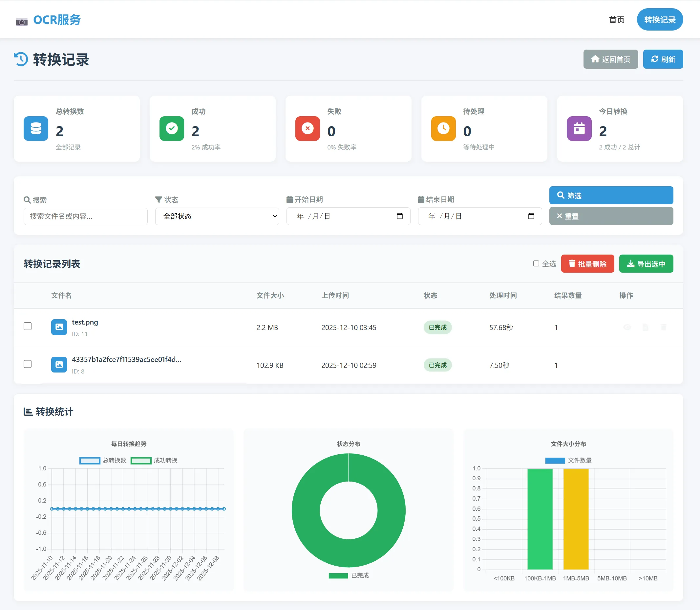The width and height of the screenshot is (700, 610).
Task: Click the history icon next to 转换记录 heading
Action: [x=21, y=59]
